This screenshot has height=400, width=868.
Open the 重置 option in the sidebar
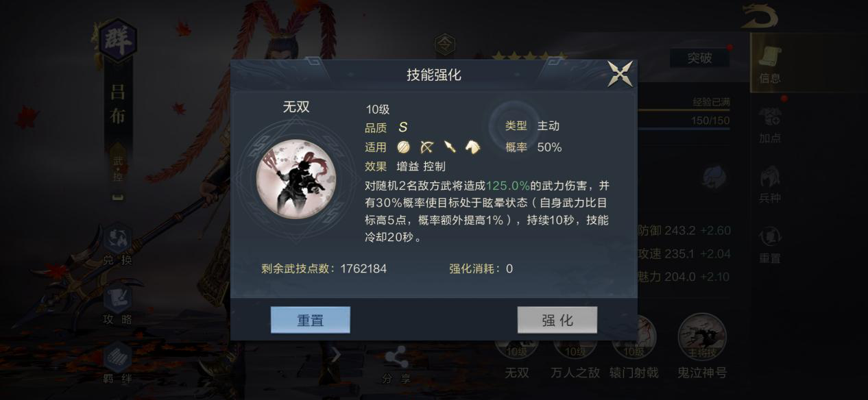point(770,246)
